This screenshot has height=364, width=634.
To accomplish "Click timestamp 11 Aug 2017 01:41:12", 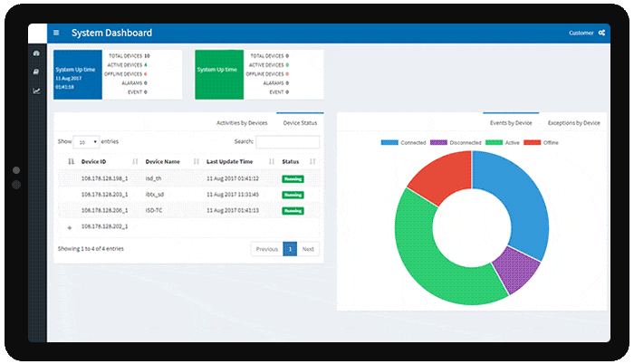I will [x=233, y=178].
